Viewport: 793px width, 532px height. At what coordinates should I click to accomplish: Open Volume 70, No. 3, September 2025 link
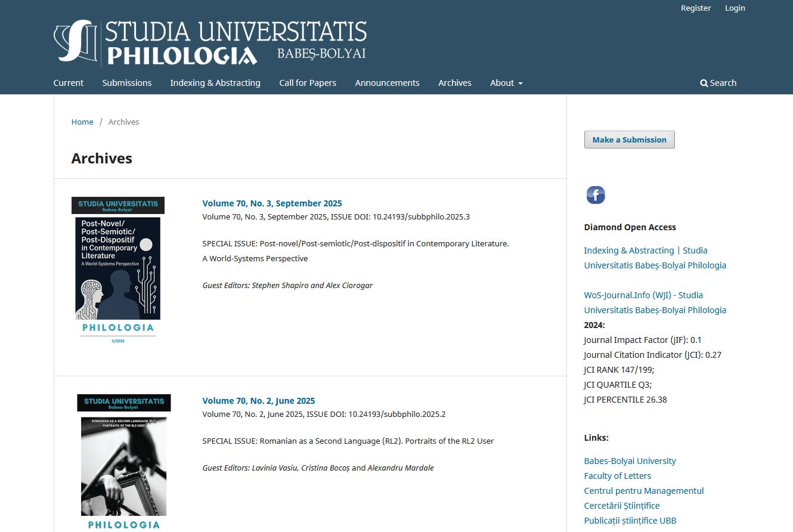point(272,203)
